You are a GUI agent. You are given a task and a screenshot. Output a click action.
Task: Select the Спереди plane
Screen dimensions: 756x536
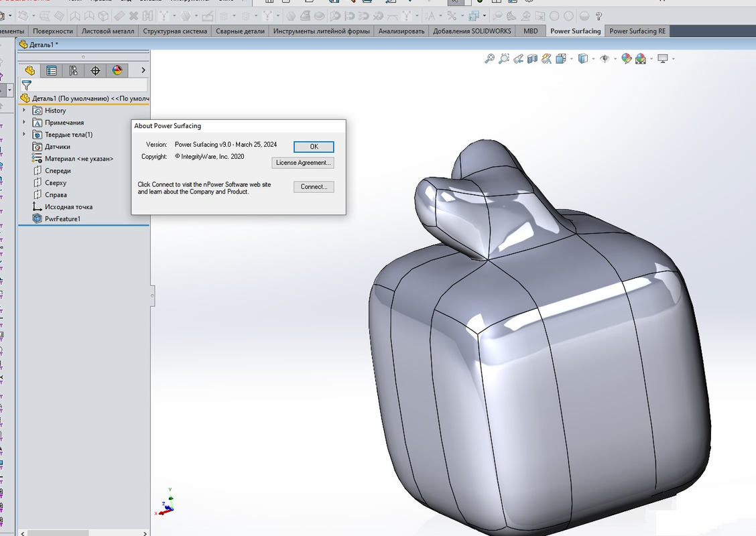click(52, 171)
